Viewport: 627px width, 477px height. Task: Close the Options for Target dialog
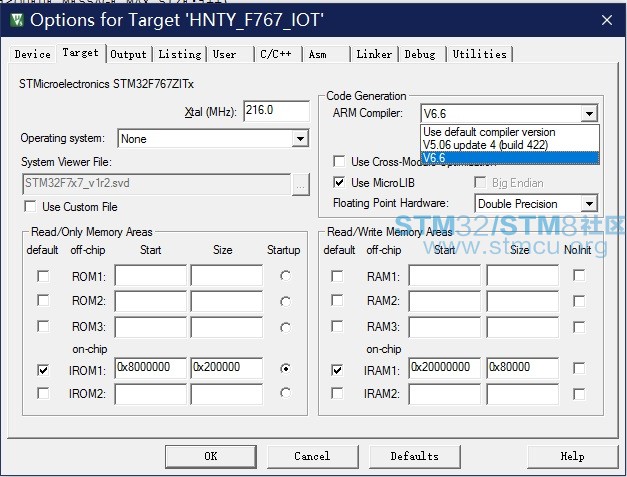[x=607, y=20]
